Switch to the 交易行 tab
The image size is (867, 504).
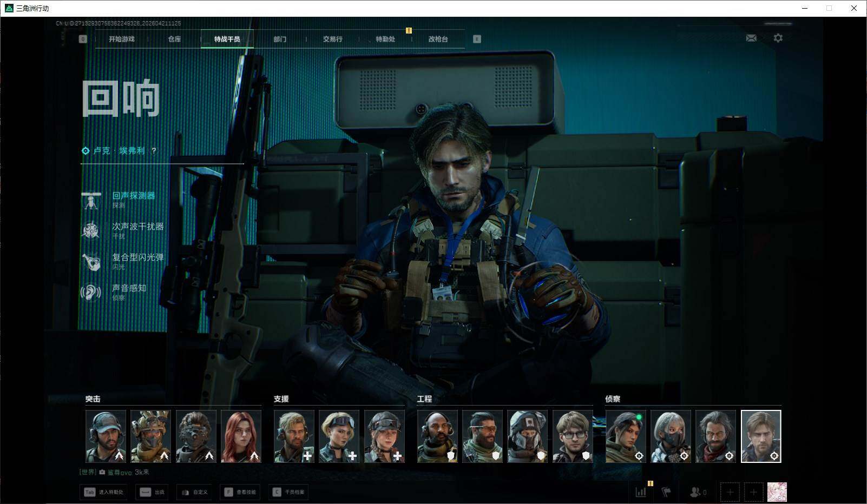332,39
